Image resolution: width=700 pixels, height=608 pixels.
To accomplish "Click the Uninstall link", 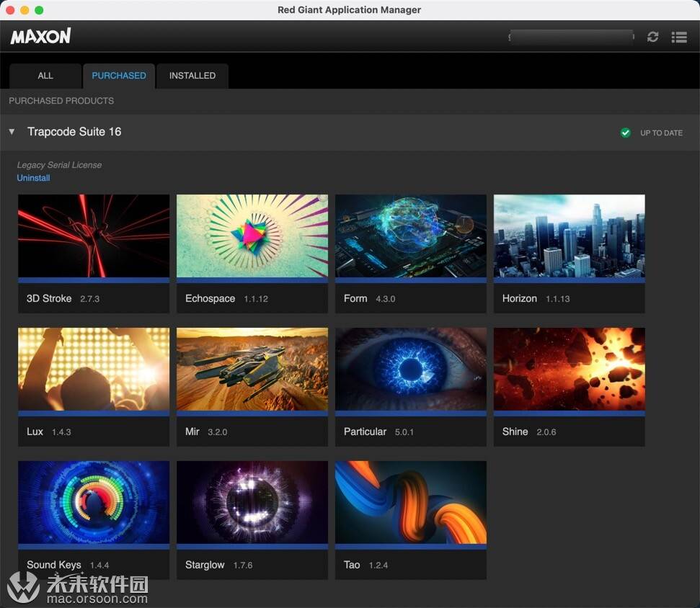I will click(x=33, y=178).
